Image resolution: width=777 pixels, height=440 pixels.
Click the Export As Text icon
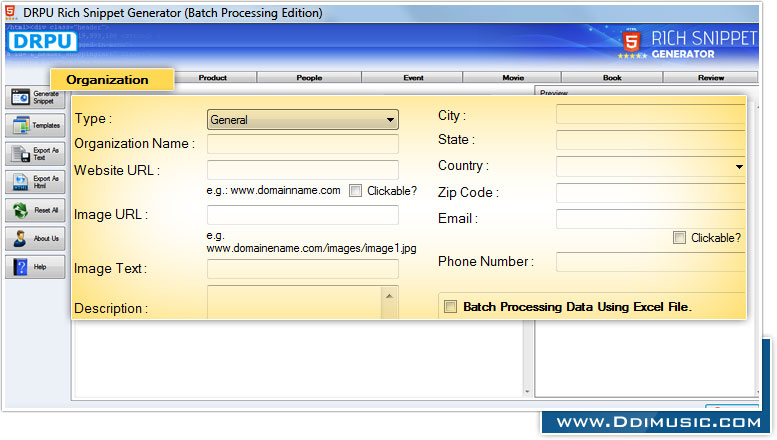(x=21, y=154)
